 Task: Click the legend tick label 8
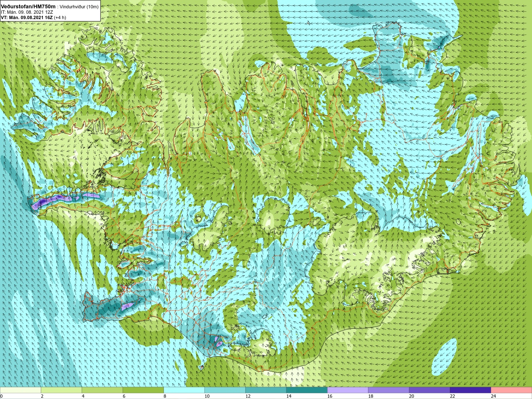pyautogui.click(x=165, y=396)
